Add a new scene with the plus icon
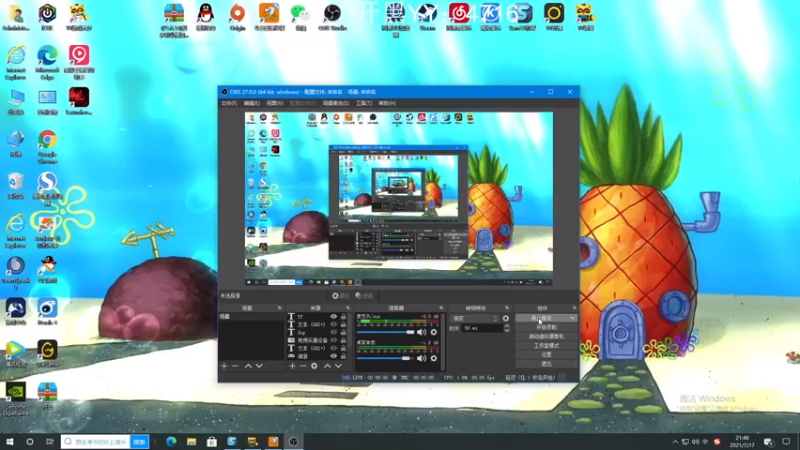This screenshot has width=800, height=450. coord(224,366)
